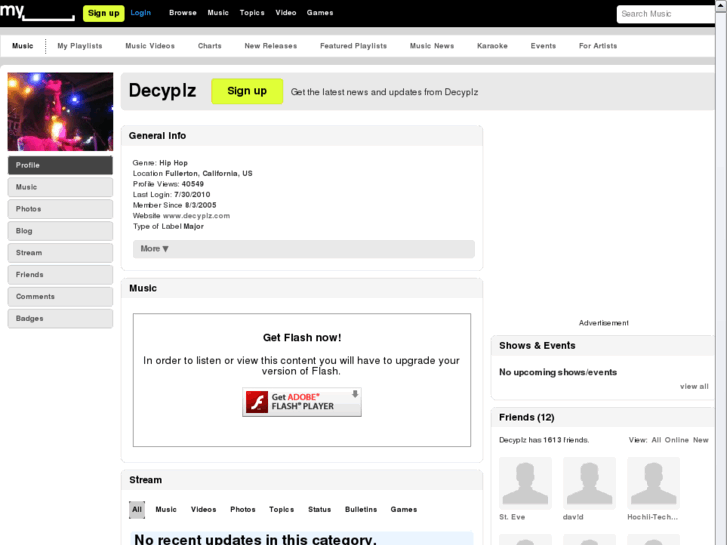
Task: Select Music in the left sidebar
Action: pos(60,187)
